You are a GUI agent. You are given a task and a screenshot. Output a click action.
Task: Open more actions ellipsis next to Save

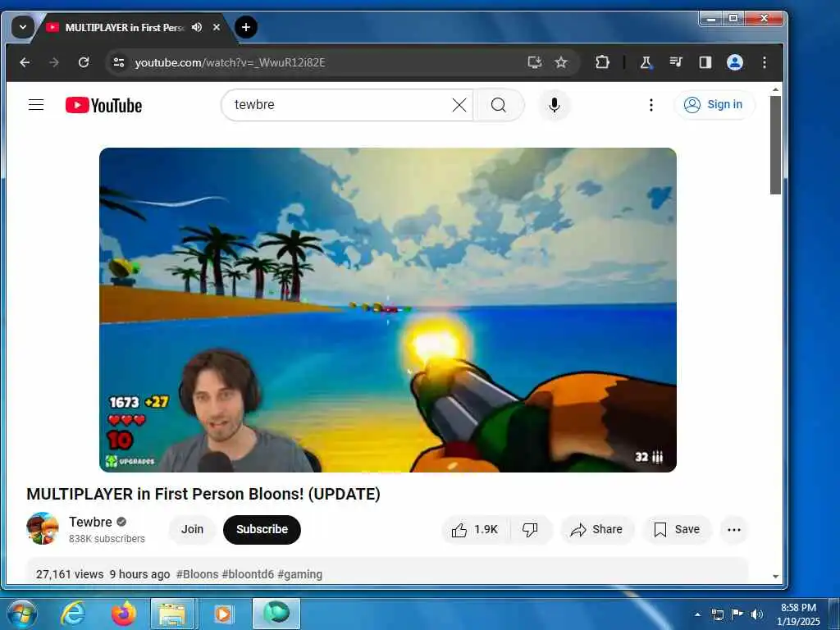point(734,530)
